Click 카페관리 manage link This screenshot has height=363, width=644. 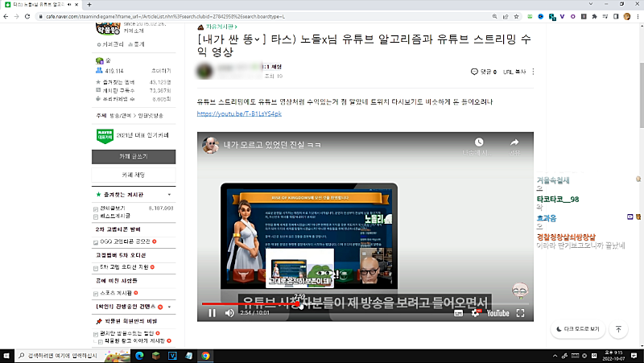109,44
